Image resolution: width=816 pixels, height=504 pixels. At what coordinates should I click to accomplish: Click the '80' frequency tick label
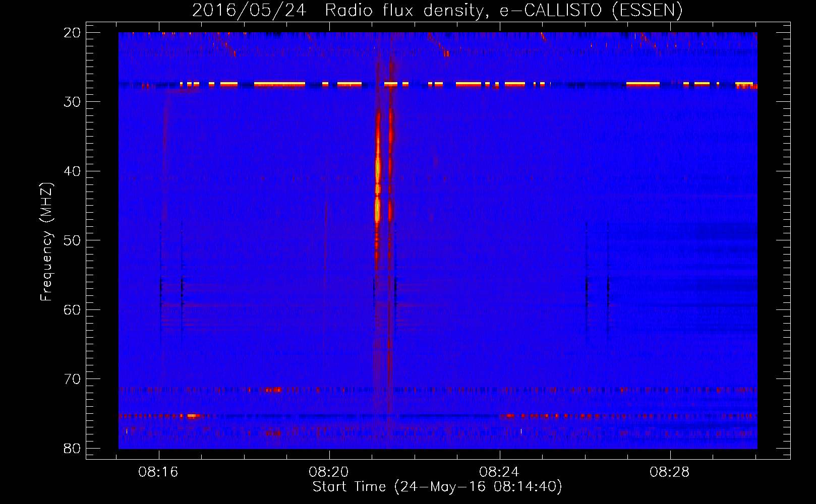coord(73,448)
